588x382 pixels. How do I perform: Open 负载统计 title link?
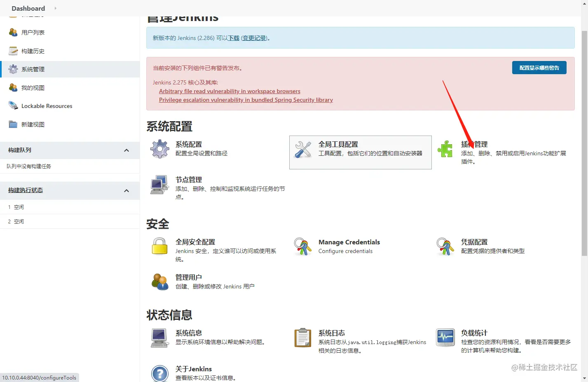474,333
